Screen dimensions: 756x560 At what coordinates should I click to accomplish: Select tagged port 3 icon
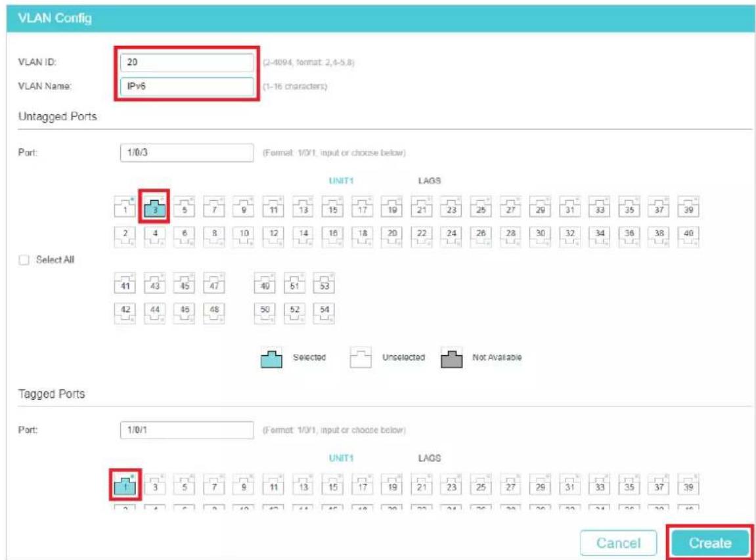155,485
